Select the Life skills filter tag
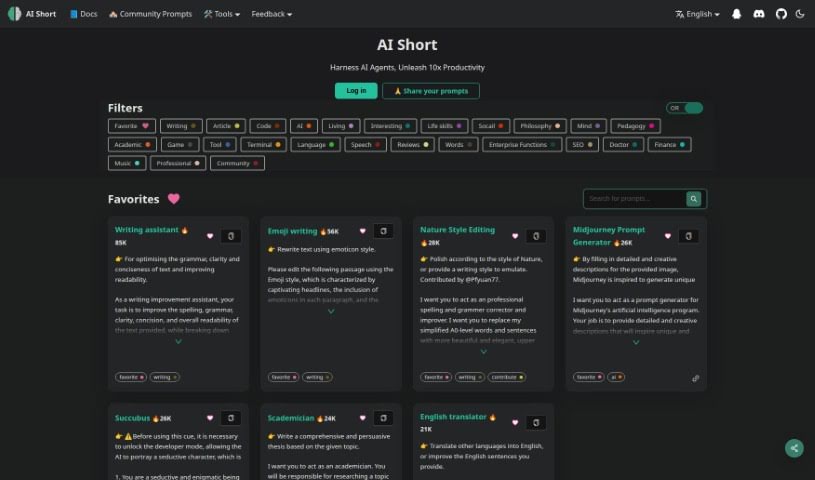 (444, 126)
